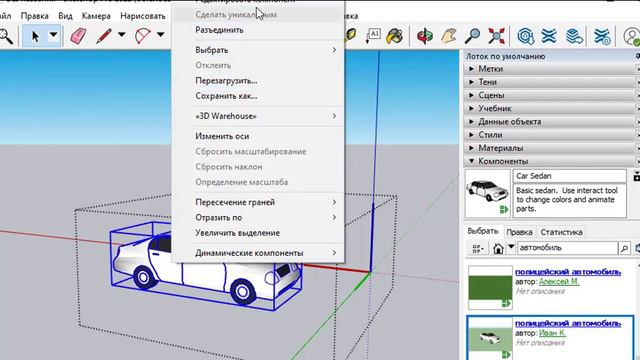Expand the Тени tray panel
The width and height of the screenshot is (640, 360).
551,82
